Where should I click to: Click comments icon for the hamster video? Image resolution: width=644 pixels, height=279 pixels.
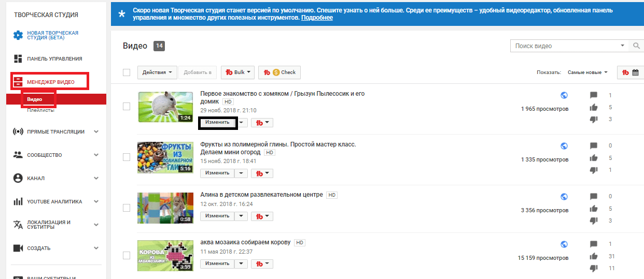click(x=594, y=95)
